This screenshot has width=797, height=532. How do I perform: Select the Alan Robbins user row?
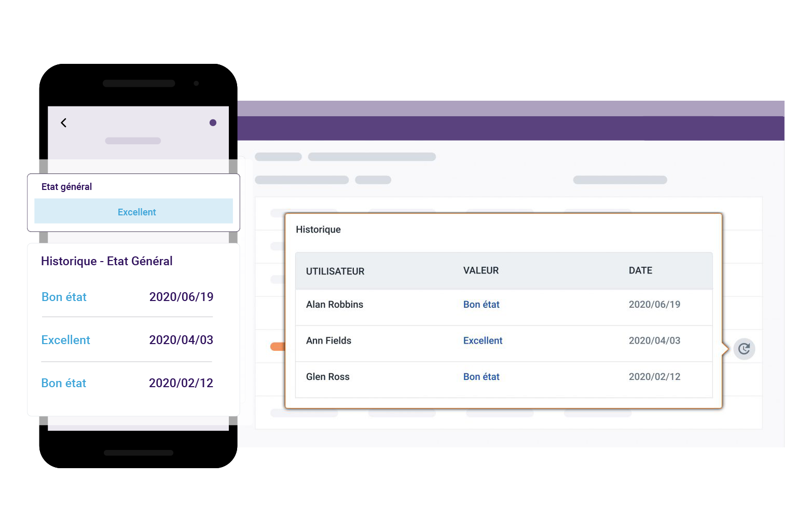tap(335, 305)
